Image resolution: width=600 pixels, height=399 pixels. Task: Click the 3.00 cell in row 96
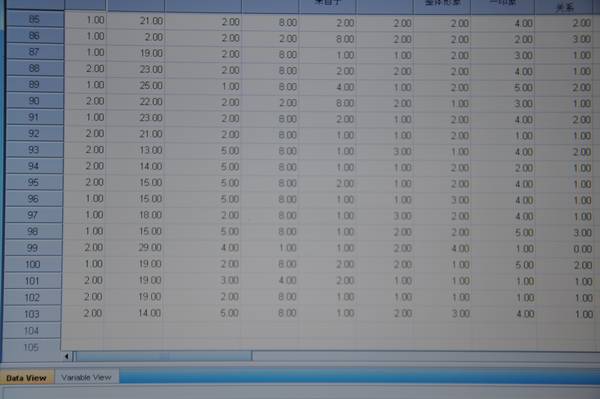tap(442, 200)
